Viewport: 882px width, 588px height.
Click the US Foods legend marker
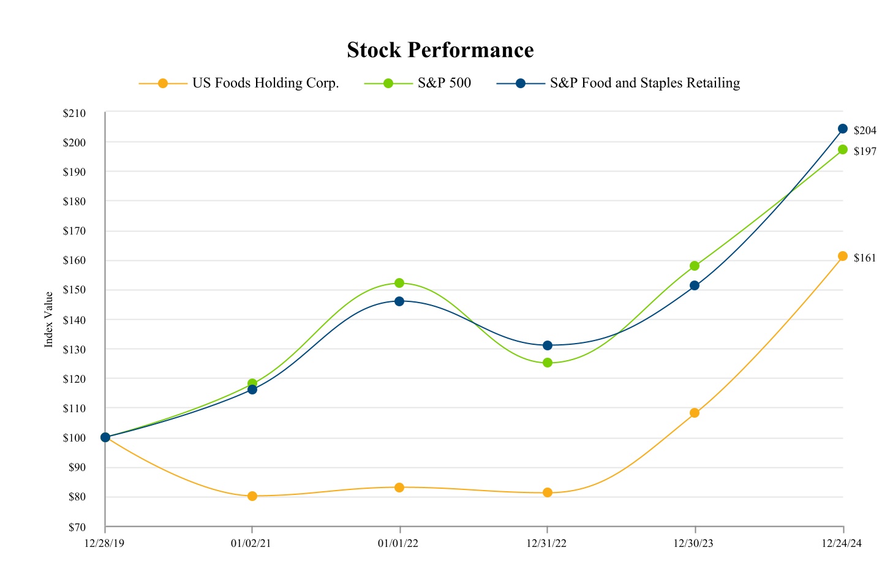[163, 83]
